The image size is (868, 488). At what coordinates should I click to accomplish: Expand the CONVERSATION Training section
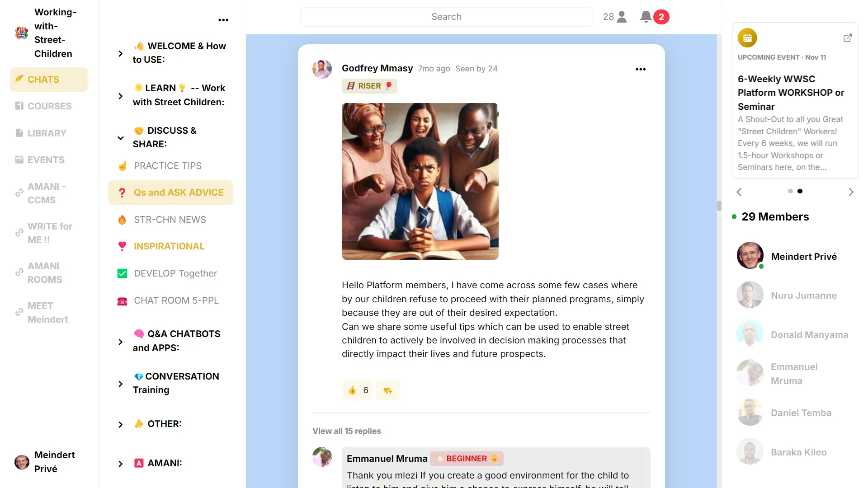[120, 384]
